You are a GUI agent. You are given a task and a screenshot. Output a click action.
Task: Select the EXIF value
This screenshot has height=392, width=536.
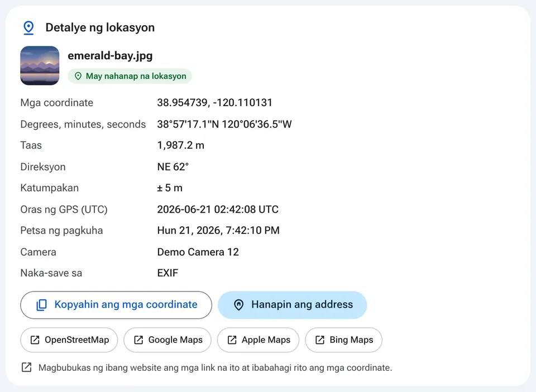click(167, 273)
